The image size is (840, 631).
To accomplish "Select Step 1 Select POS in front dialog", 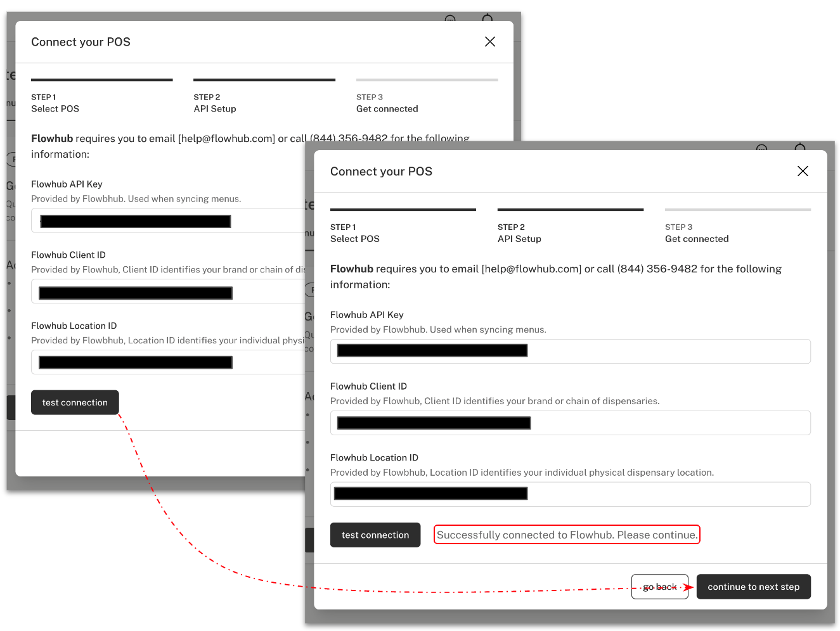I will coord(403,227).
